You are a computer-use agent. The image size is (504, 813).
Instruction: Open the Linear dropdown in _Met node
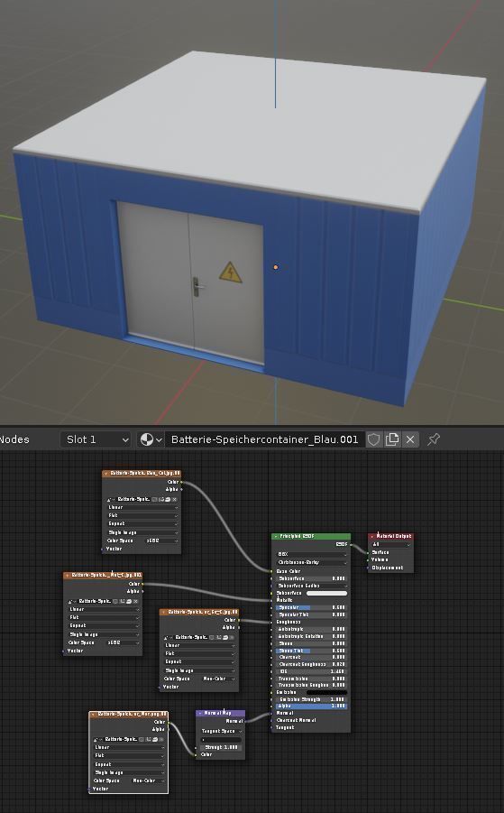point(103,609)
